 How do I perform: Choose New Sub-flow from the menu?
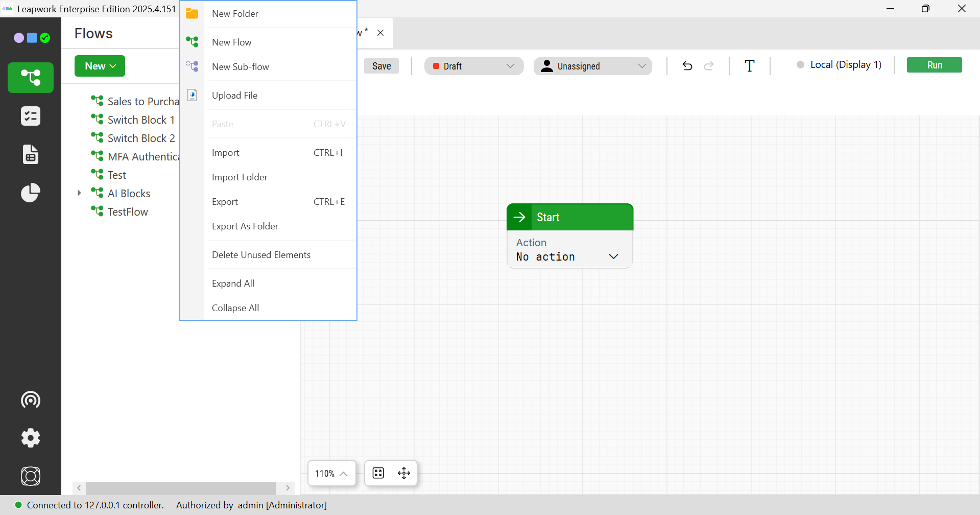click(x=240, y=67)
